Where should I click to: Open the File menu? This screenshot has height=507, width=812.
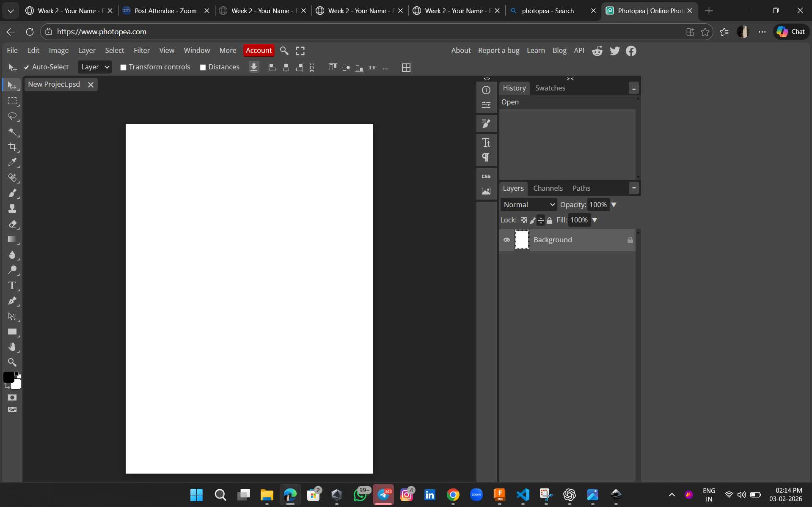pyautogui.click(x=12, y=50)
